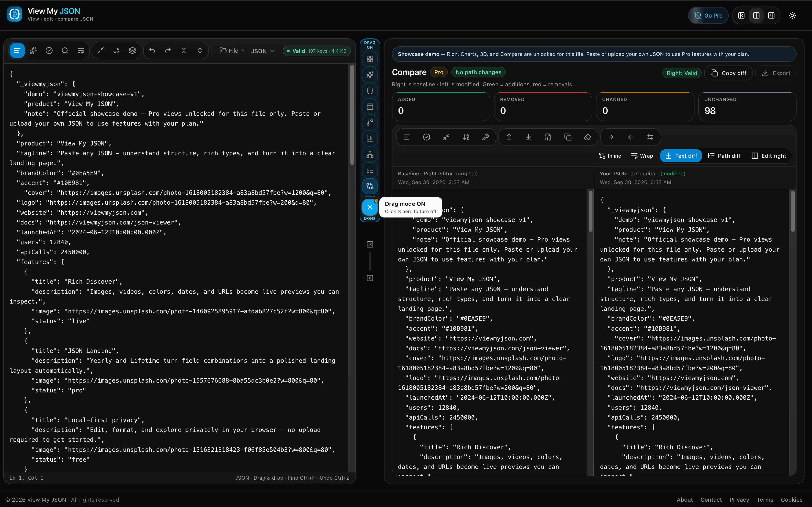Click the swap sides arrows in the compare toolbar

tap(650, 137)
